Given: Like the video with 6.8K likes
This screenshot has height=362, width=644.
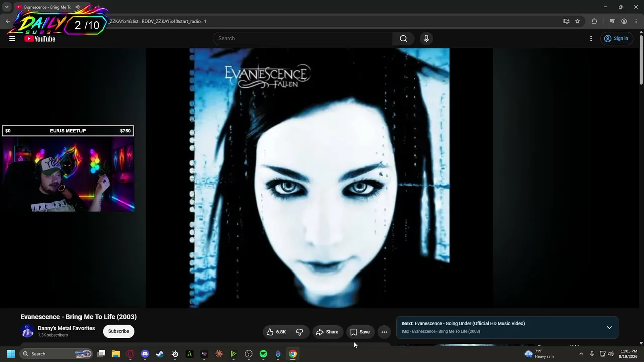Looking at the screenshot, I should 276,332.
